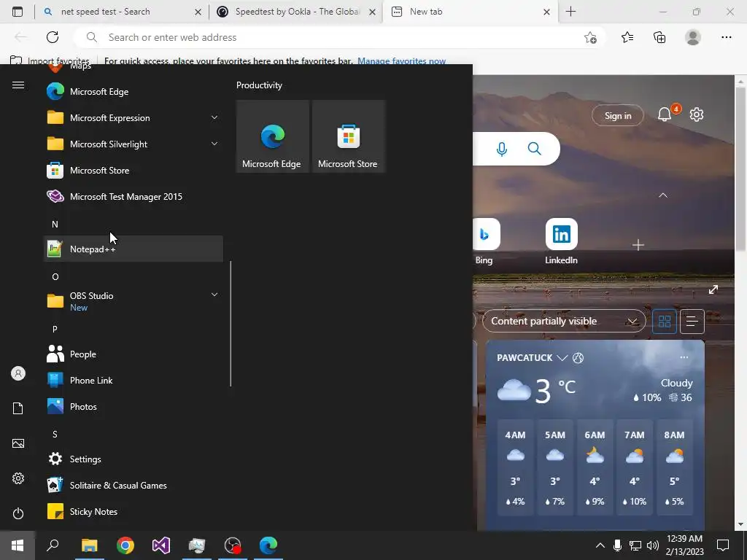Image resolution: width=747 pixels, height=560 pixels.
Task: Launch Solitaire & Casual Games
Action: 133,485
